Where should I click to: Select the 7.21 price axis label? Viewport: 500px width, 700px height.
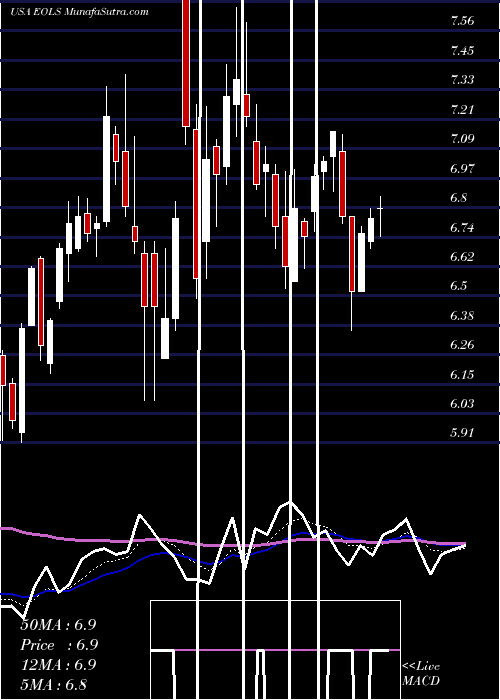[x=462, y=109]
